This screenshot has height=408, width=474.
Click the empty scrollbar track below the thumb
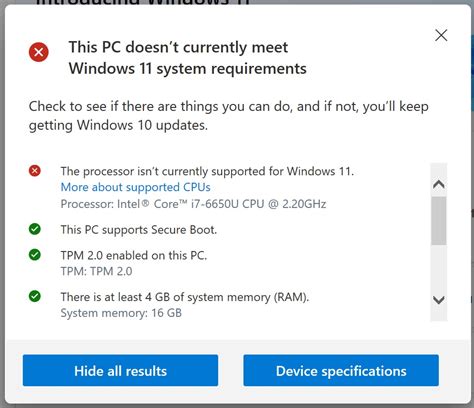click(x=439, y=268)
